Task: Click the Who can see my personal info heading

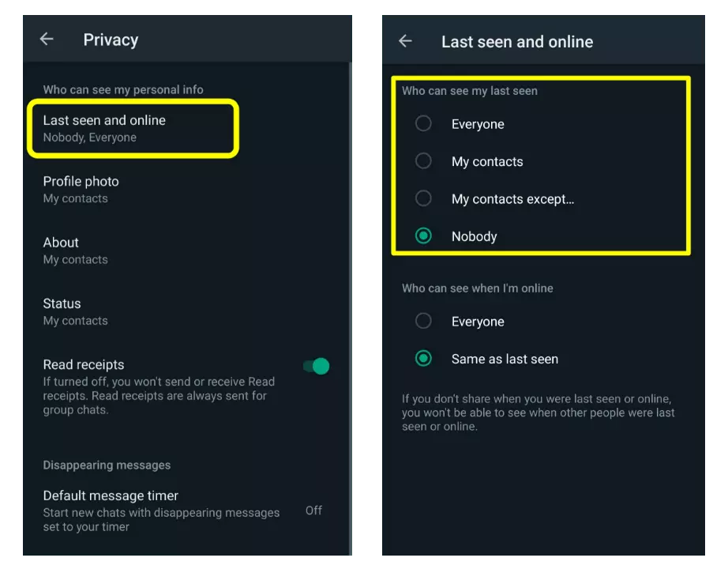Action: [x=115, y=89]
